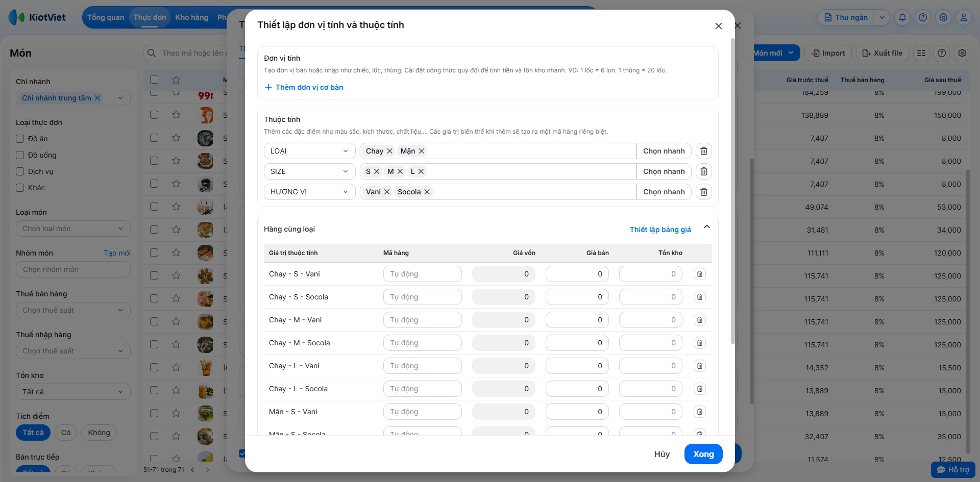The width and height of the screenshot is (980, 482).
Task: Delete the HƯƠNG VỊ attribute row
Action: point(703,192)
